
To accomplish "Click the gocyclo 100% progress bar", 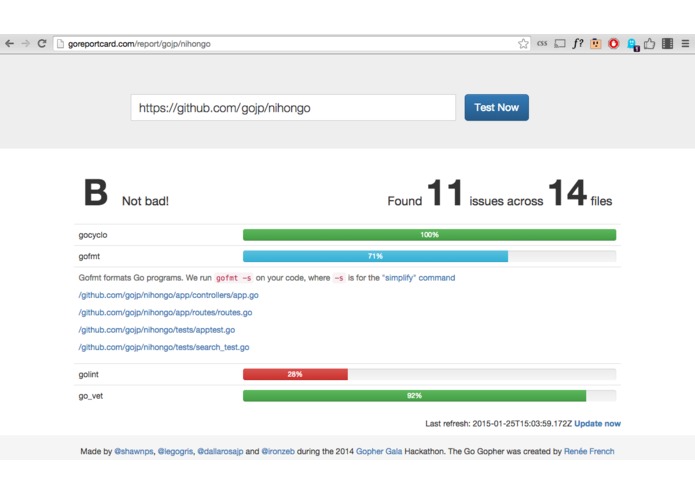I will click(429, 235).
